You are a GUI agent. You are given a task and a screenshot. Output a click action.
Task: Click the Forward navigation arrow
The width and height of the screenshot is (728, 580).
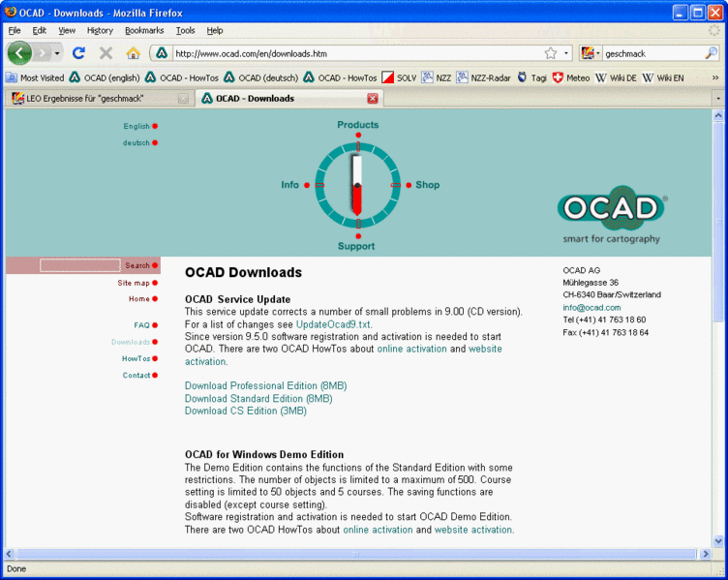coord(43,53)
